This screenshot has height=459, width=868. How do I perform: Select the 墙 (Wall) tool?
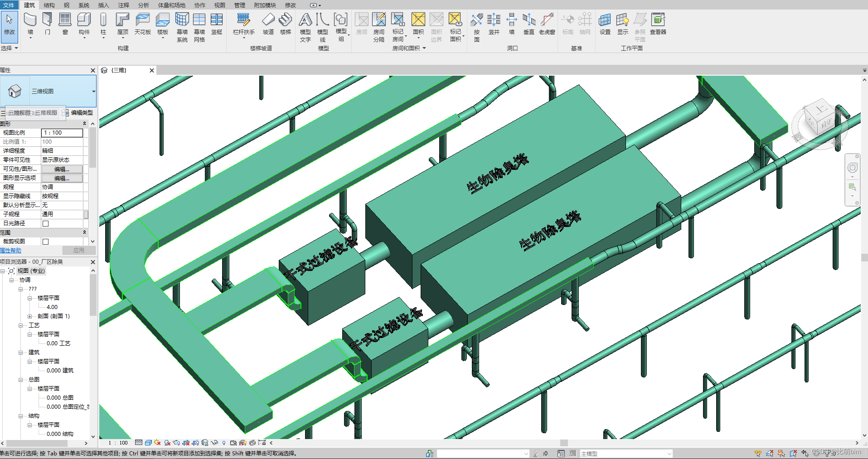pyautogui.click(x=30, y=25)
